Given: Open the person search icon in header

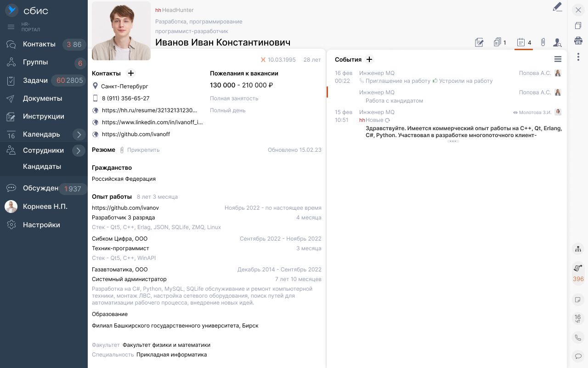Looking at the screenshot, I should tap(557, 43).
